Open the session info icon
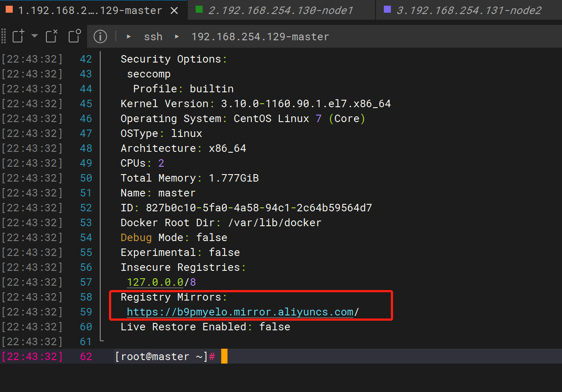Screen dimensions: 562x392 click(x=100, y=36)
